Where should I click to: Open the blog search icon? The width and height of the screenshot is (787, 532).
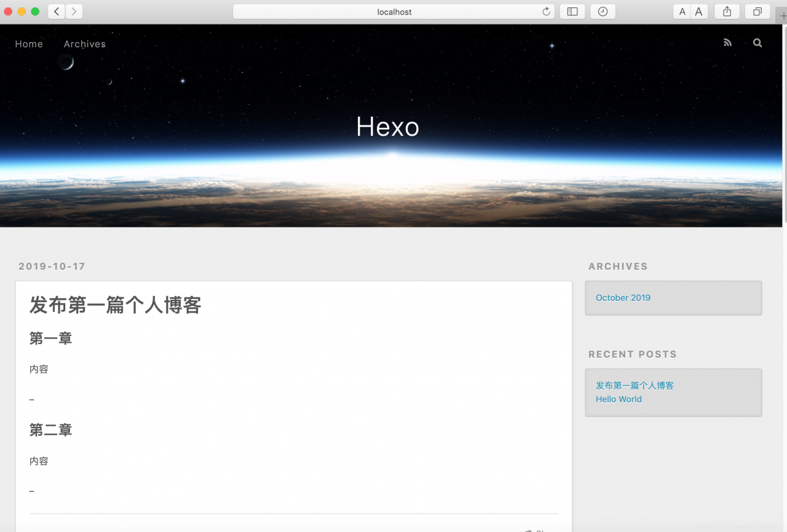click(757, 42)
